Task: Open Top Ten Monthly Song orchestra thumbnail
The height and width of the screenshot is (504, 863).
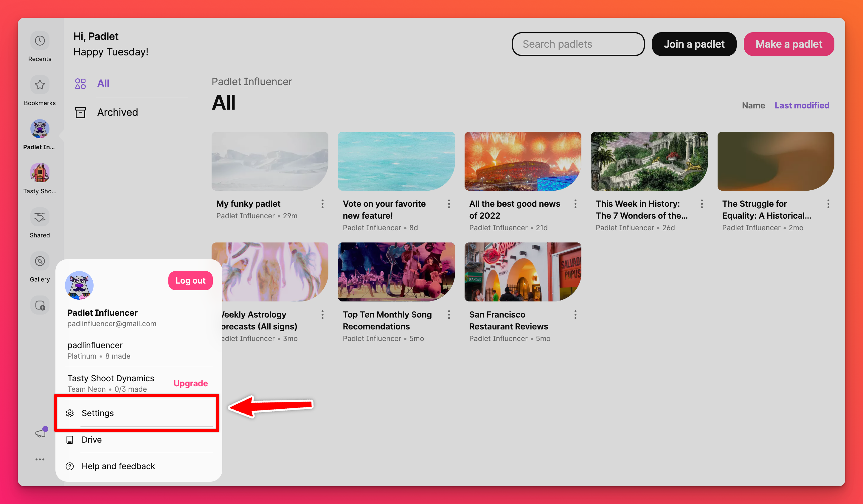Action: pyautogui.click(x=396, y=272)
